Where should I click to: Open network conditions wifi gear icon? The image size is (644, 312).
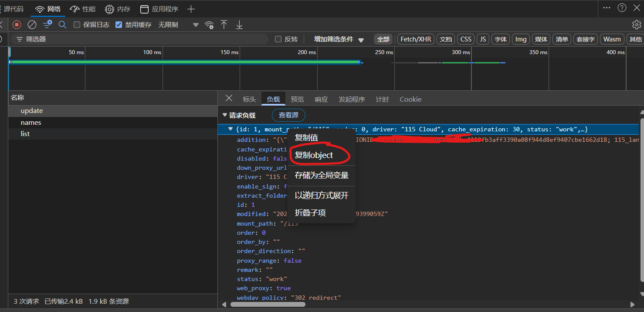pyautogui.click(x=210, y=25)
